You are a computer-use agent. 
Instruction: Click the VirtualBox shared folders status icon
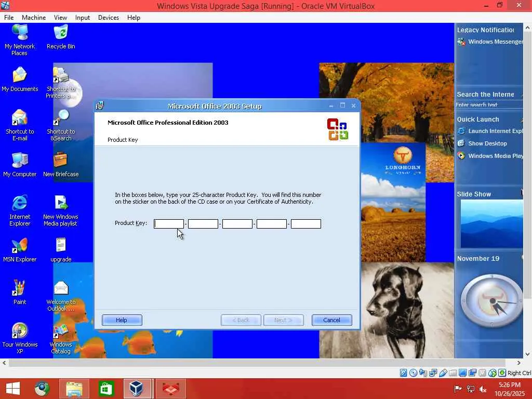pos(453,373)
